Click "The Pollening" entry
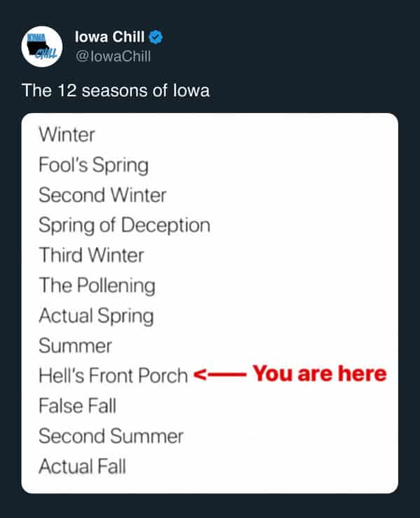The image size is (420, 518). (97, 286)
